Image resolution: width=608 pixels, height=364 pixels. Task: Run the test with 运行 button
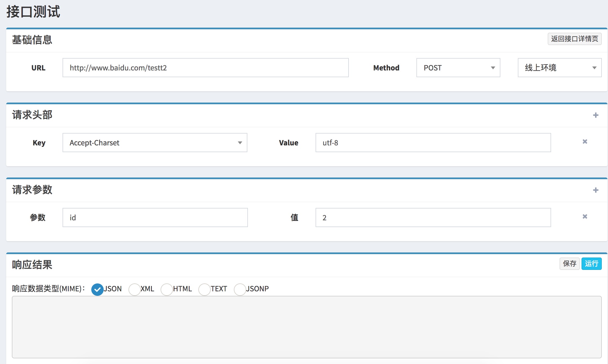[x=591, y=264]
